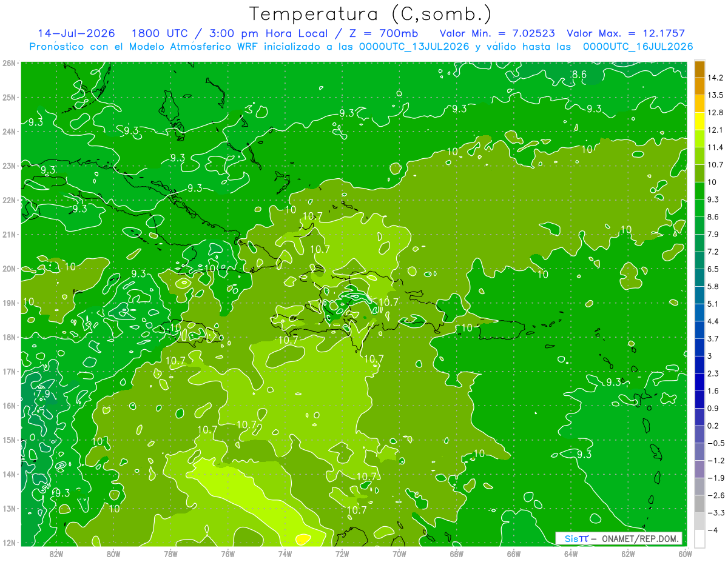Click the colorbar label "-2.6"
The width and height of the screenshot is (728, 562).
coord(716,495)
